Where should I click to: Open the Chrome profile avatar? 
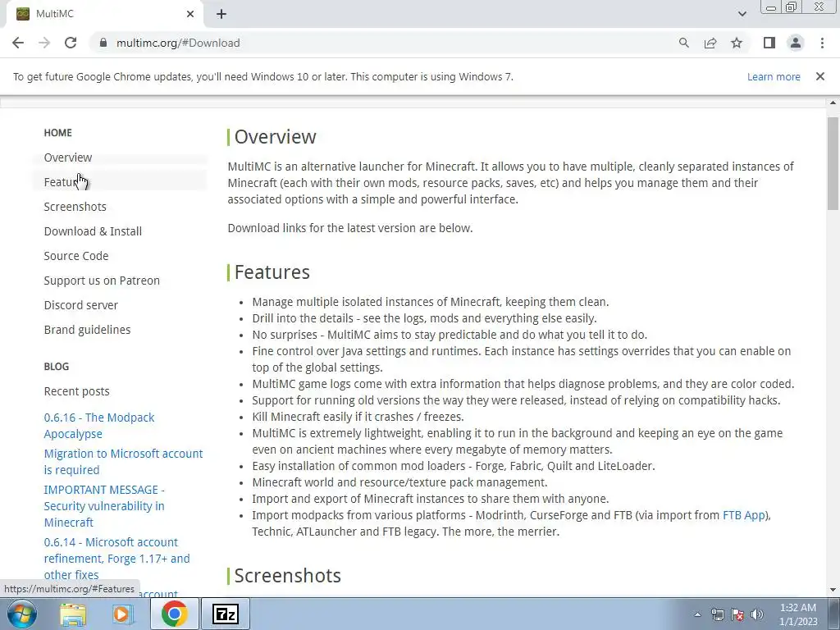pos(796,43)
